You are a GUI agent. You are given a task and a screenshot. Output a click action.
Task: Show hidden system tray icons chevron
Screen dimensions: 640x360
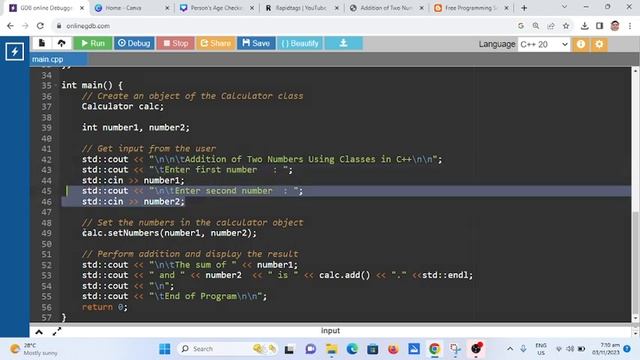[x=510, y=349]
